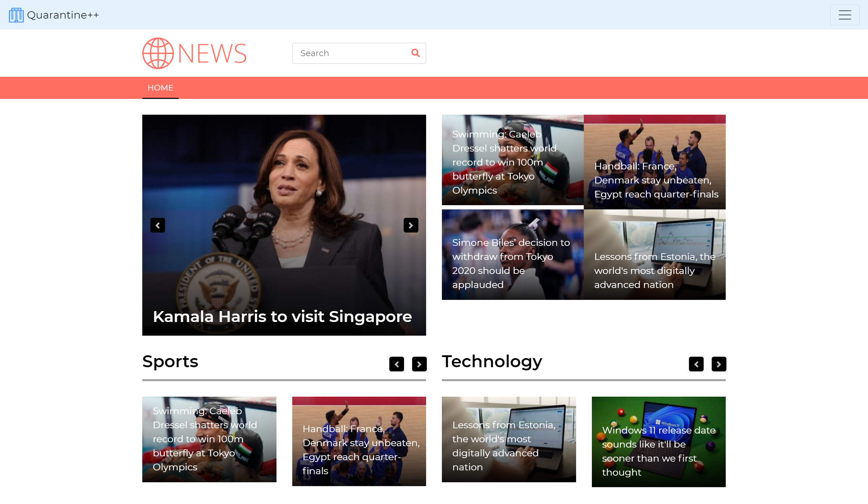The height and width of the screenshot is (504, 868).
Task: Open Windows 11 release date article
Action: coord(658,451)
